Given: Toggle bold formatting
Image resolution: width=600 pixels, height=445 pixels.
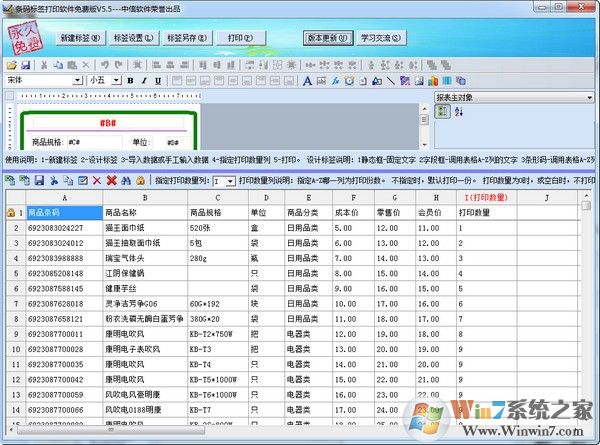Looking at the screenshot, I should tap(130, 80).
